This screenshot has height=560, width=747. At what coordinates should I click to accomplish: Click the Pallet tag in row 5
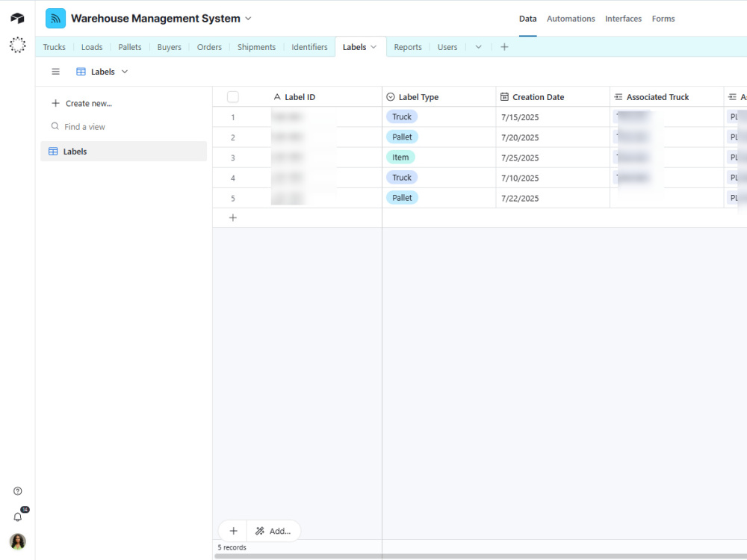[402, 198]
